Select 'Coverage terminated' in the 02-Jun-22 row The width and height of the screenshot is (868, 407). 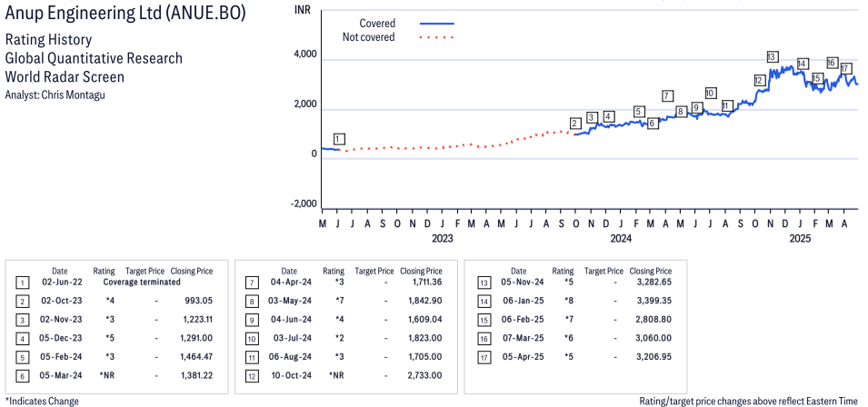coord(143,282)
